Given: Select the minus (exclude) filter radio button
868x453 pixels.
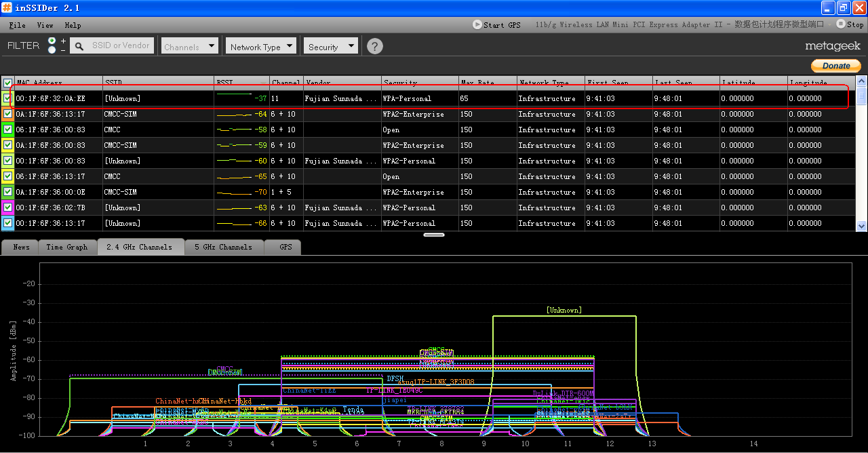Looking at the screenshot, I should [x=52, y=50].
